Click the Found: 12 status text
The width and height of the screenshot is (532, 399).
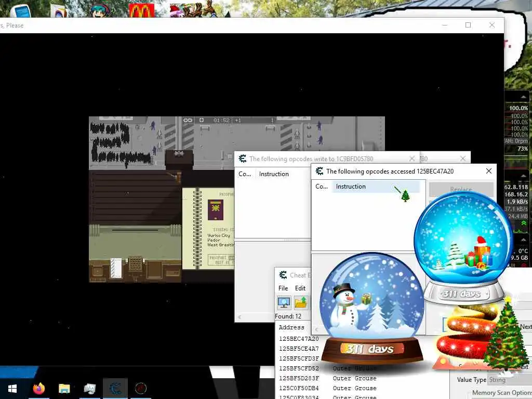288,316
